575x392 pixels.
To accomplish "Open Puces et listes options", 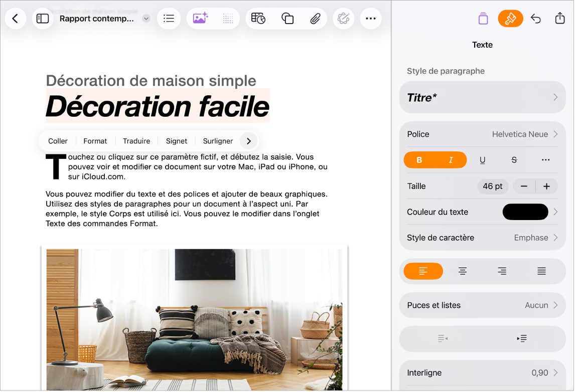I will 482,306.
